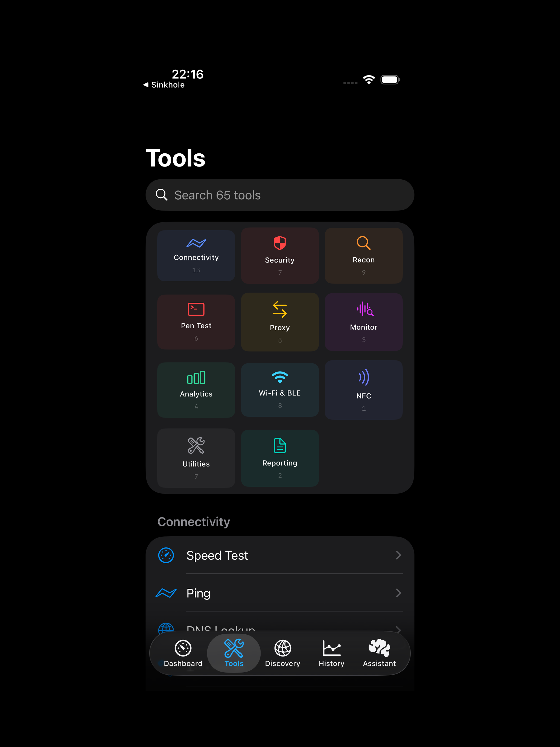Screen dimensions: 560x747
Task: Open the Recon magnifier icon
Action: tap(363, 243)
